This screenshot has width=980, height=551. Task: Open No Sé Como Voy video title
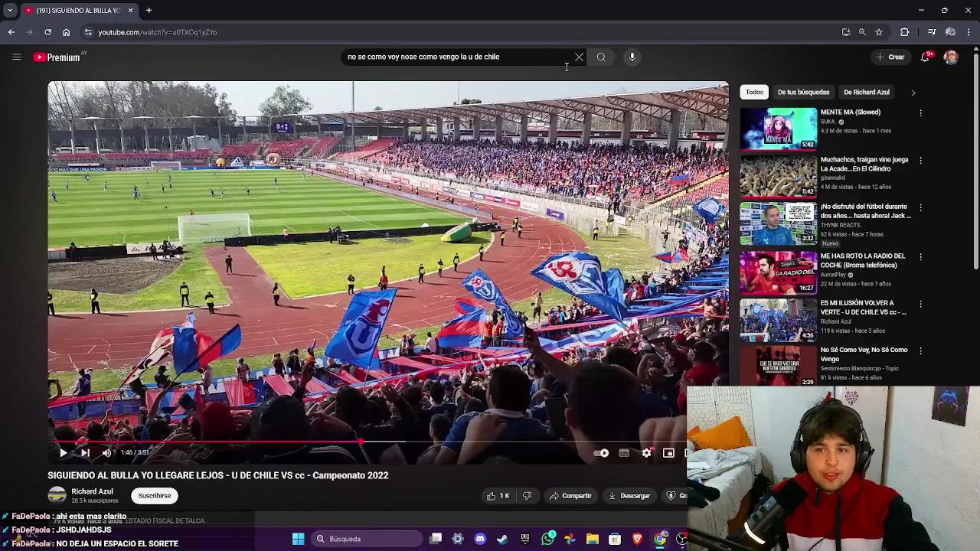pyautogui.click(x=864, y=354)
